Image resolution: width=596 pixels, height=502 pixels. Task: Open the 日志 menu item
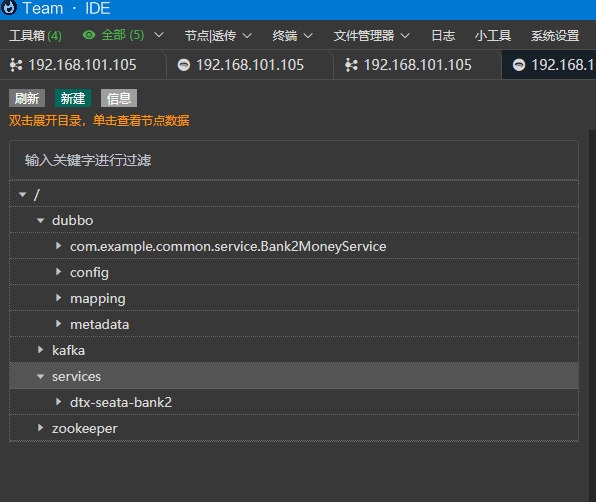coord(443,36)
